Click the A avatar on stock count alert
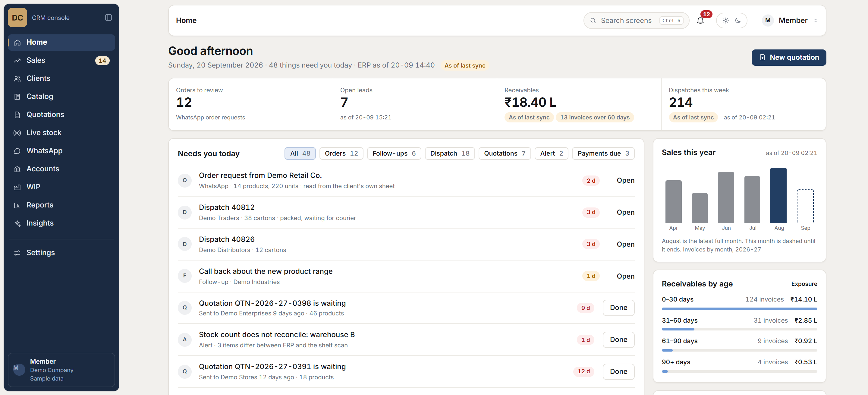 185,340
